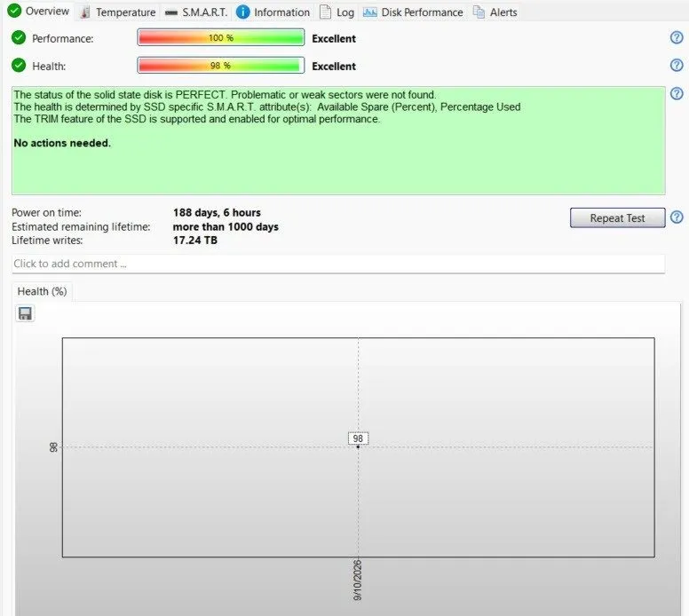
Task: Click the Repeat Test button
Action: pos(617,218)
